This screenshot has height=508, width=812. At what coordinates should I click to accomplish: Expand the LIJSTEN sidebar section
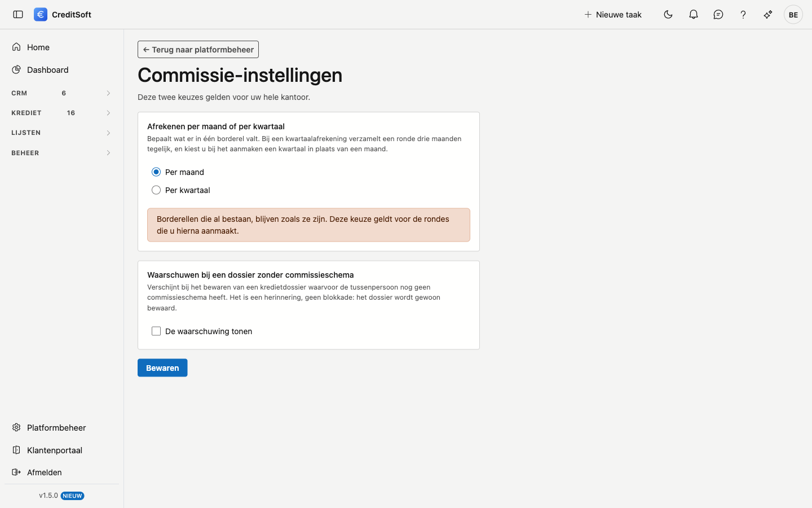pos(61,133)
